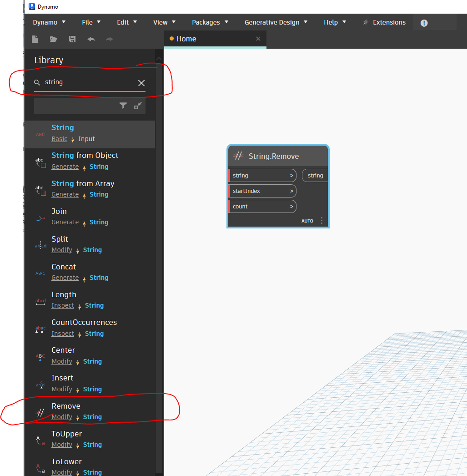The height and width of the screenshot is (476, 467).
Task: Open the String.Remove node options menu
Action: pyautogui.click(x=321, y=221)
